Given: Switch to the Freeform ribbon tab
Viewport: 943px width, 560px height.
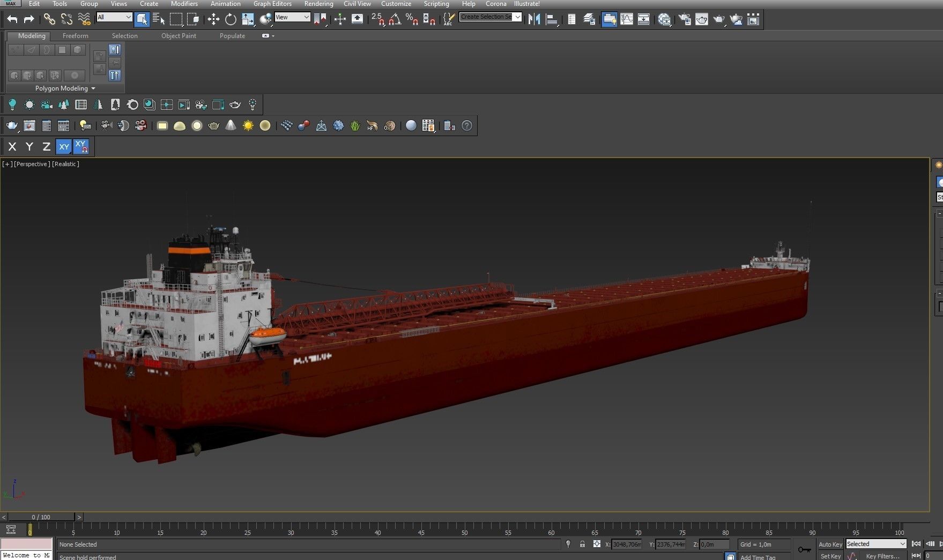Looking at the screenshot, I should click(x=75, y=36).
